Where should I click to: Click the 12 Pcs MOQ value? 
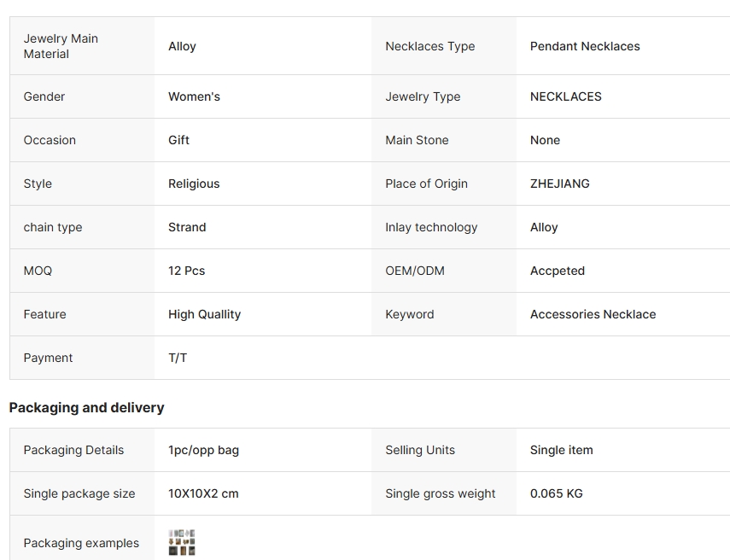click(x=186, y=271)
